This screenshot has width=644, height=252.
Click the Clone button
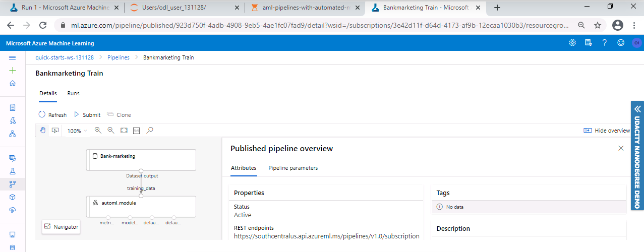pyautogui.click(x=119, y=115)
